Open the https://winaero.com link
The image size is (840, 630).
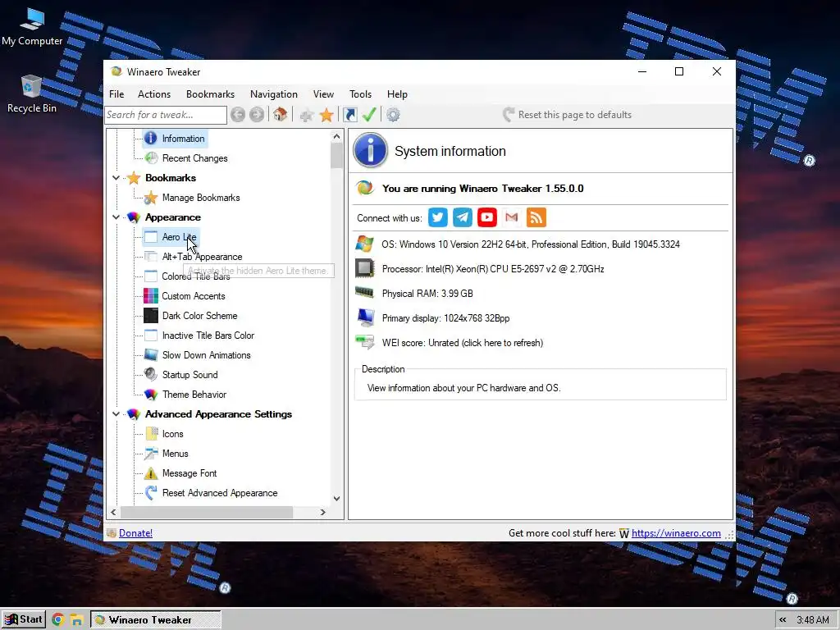click(x=676, y=533)
